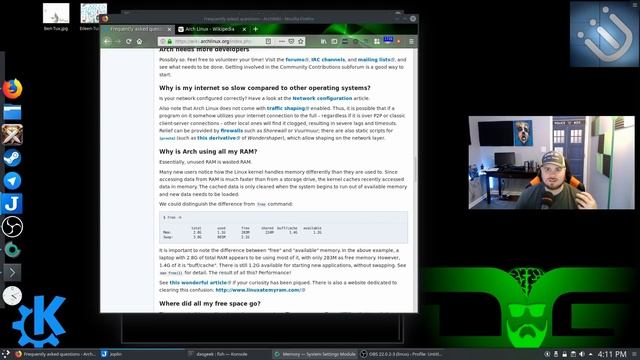
Task: Open the this wonderful article link
Action: pos(200,282)
